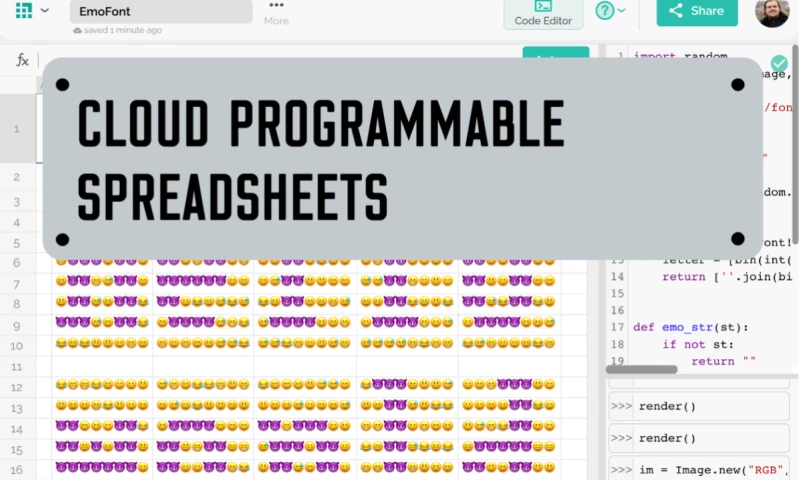Select row 9 header
Viewport: 800px width, 480px height.
tap(17, 325)
